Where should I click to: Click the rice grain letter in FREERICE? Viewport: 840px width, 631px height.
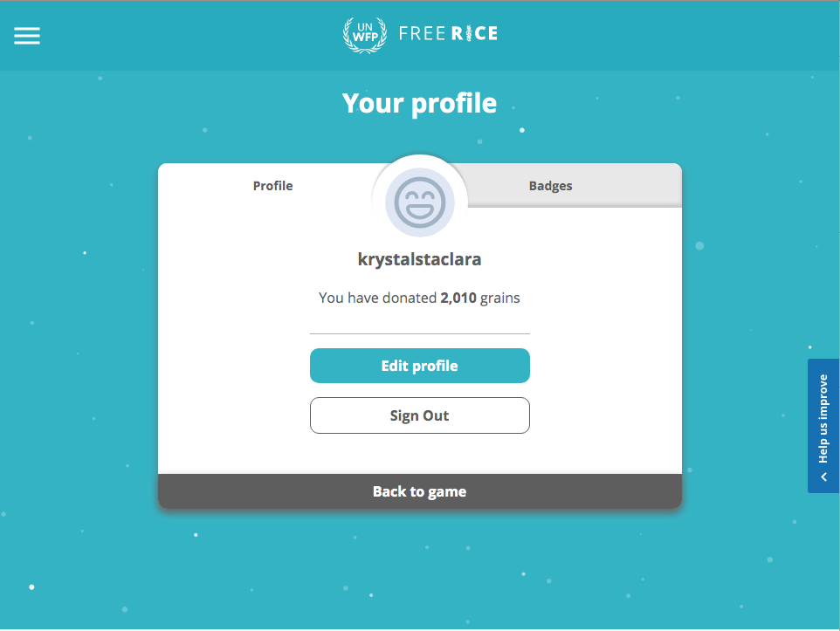coord(467,34)
